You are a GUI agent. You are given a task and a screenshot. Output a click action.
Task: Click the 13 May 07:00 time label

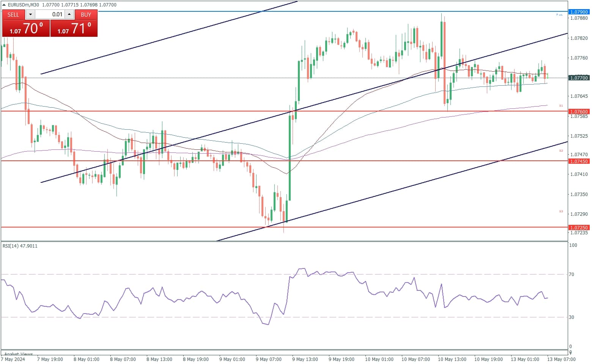[561, 359]
